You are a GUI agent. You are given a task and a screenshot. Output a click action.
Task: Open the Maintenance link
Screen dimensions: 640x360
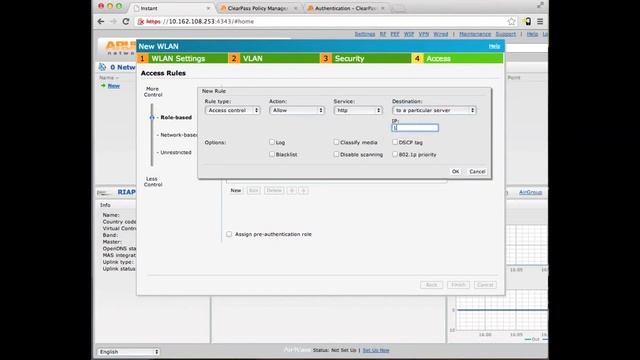475,34
